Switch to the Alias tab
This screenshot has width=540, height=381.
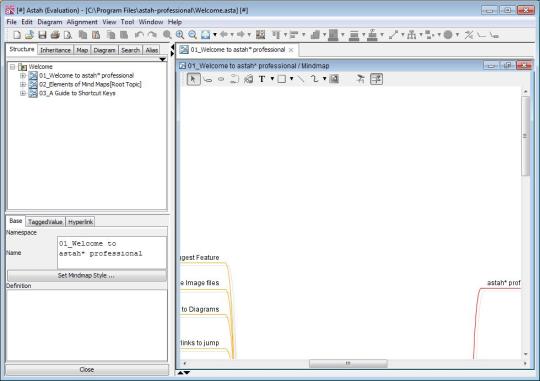click(152, 50)
